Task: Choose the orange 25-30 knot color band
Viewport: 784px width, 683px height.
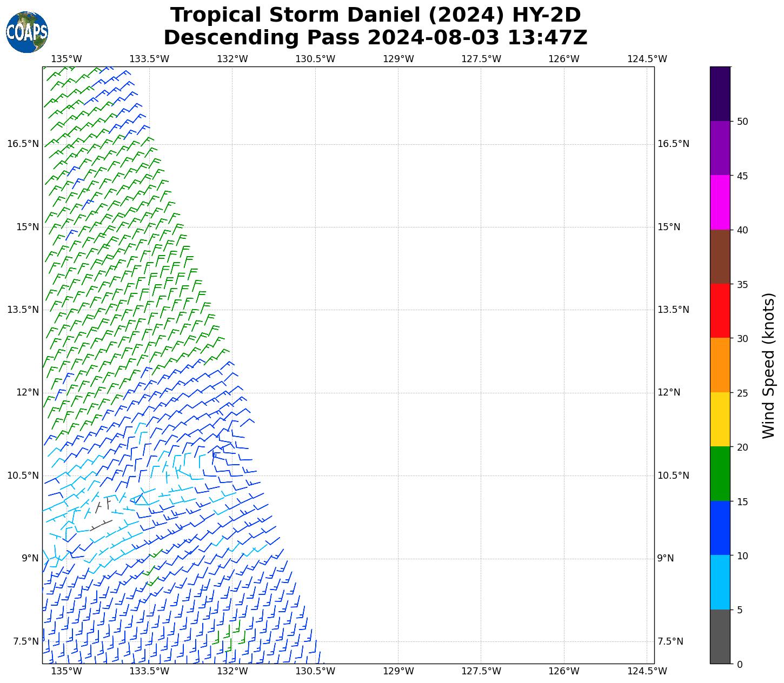Action: [720, 365]
